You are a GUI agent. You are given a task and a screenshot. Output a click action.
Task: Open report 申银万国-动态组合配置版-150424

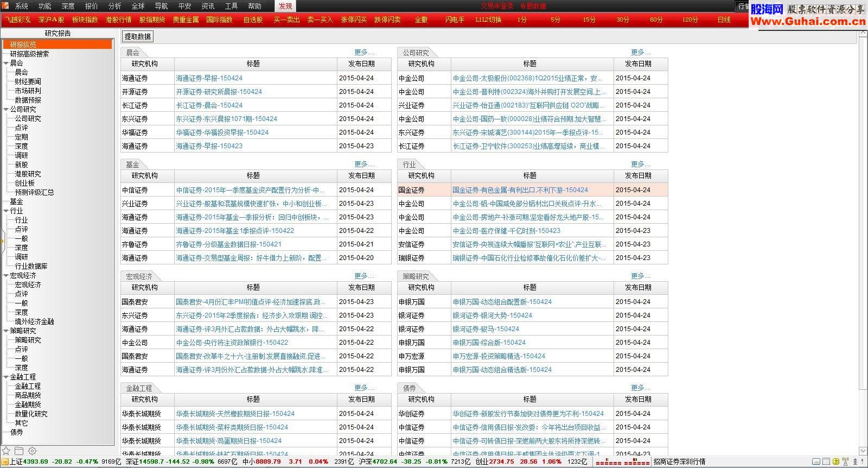point(502,302)
